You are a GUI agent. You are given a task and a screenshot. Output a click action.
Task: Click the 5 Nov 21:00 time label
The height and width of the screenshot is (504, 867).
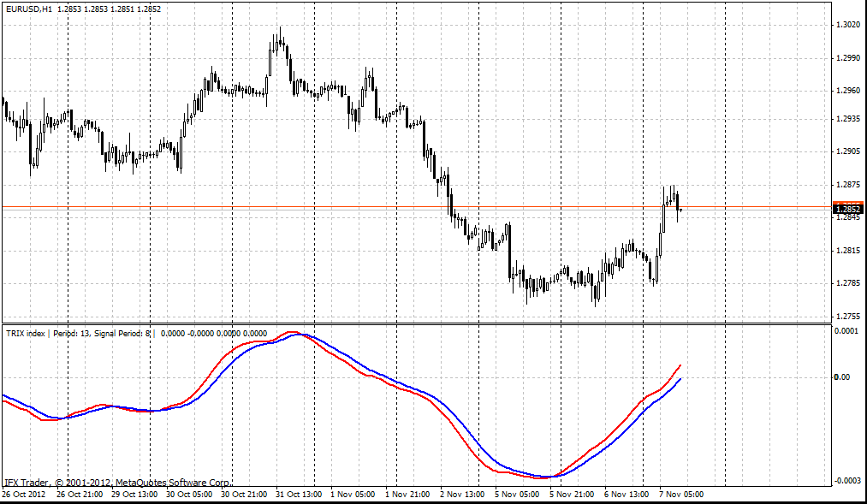coord(571,495)
